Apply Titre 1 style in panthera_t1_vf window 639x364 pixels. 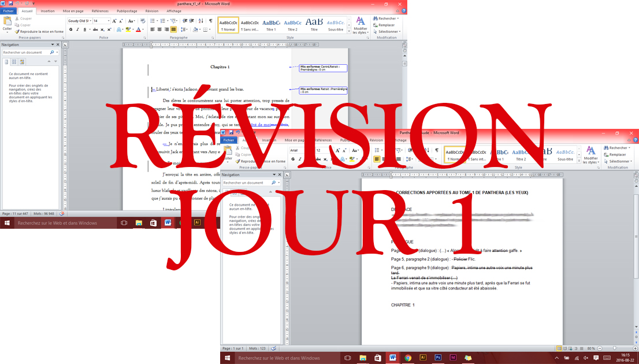point(271,25)
